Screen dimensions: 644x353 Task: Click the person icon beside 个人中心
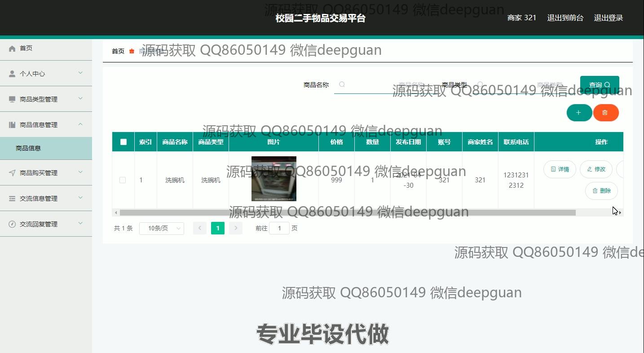click(12, 74)
